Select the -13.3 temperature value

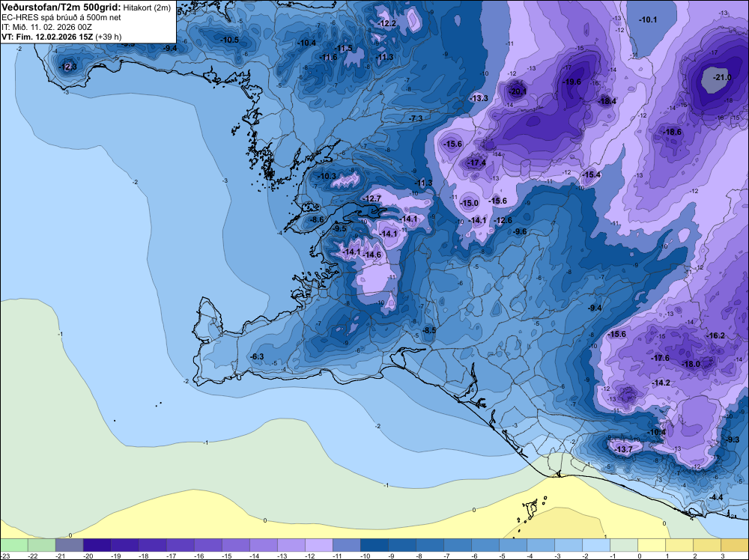pos(479,98)
